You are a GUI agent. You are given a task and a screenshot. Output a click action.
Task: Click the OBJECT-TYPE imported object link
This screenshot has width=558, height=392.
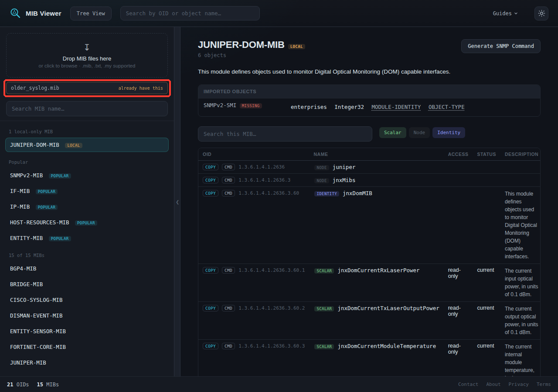pos(446,107)
